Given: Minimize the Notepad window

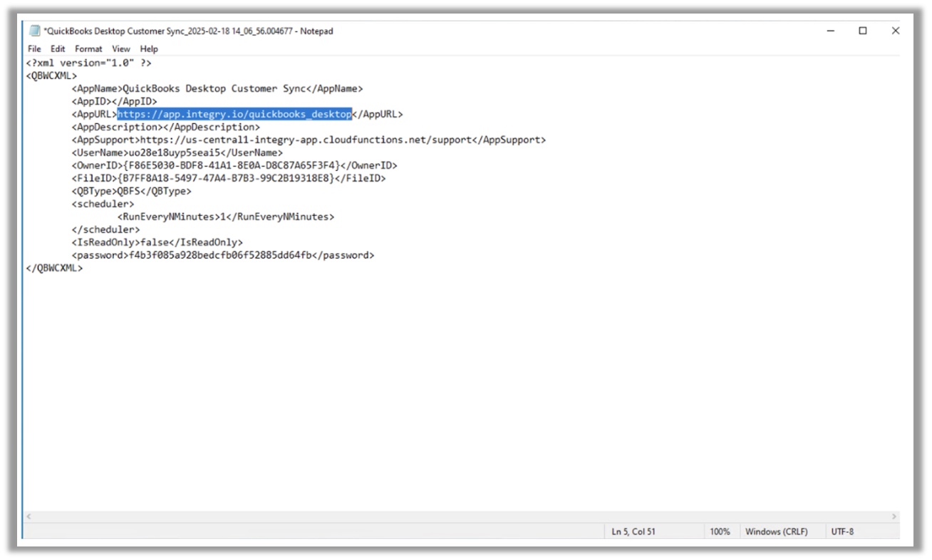Looking at the screenshot, I should coord(830,31).
